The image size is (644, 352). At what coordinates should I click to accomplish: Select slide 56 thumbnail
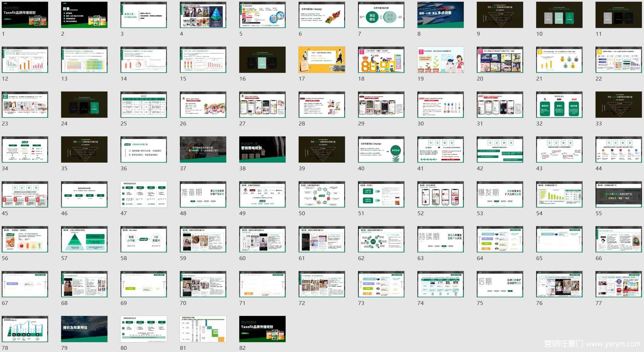pyautogui.click(x=25, y=239)
